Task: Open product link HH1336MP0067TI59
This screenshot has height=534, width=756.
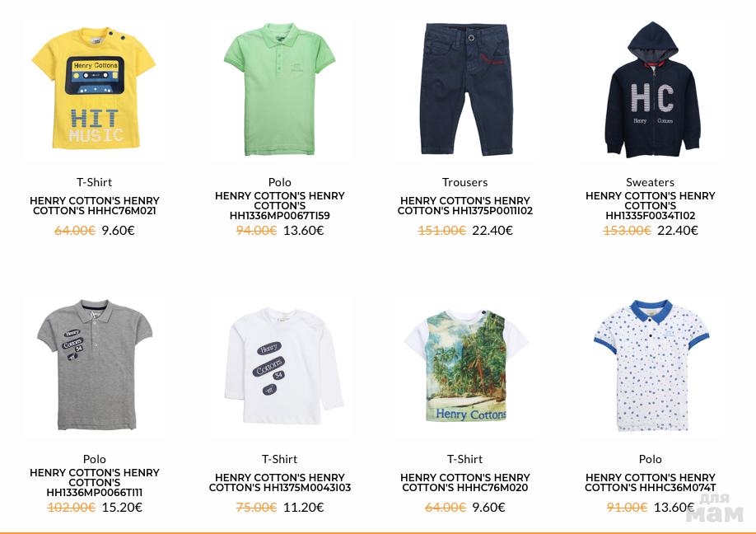Action: (280, 205)
